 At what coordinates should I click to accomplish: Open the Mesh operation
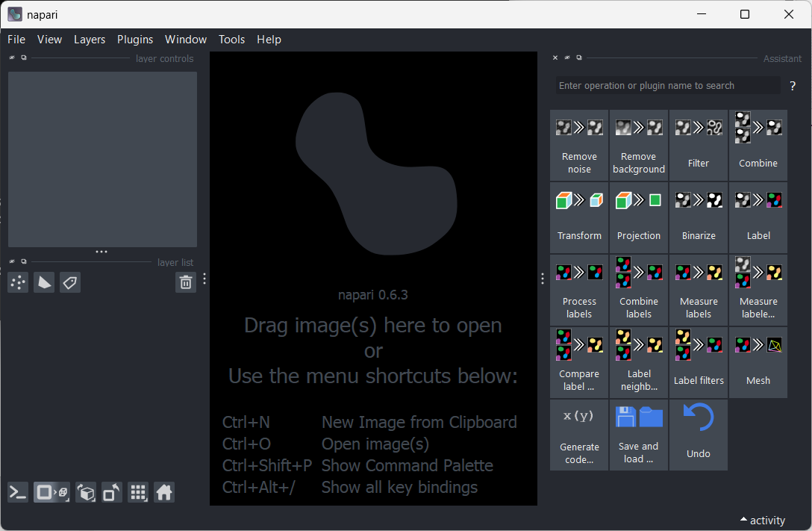[758, 363]
